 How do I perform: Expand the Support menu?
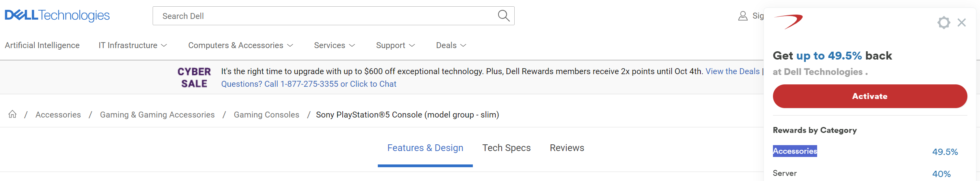click(x=396, y=45)
